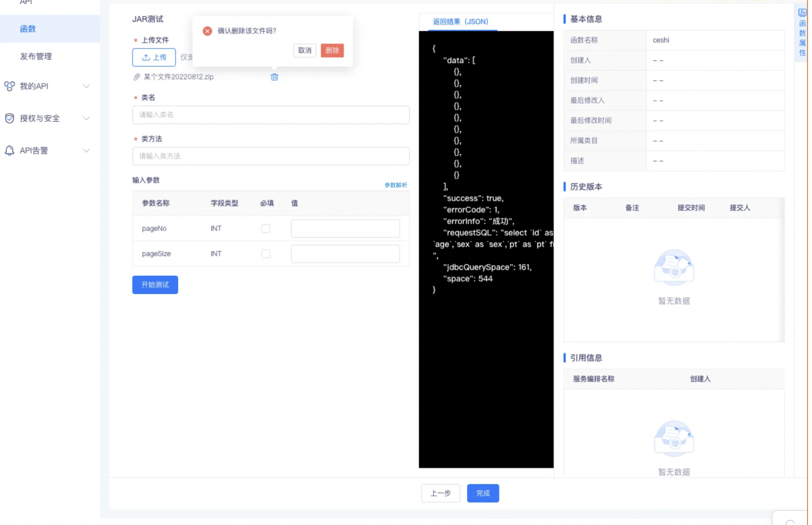The width and height of the screenshot is (812, 525).
Task: Click the 提交时间 column header
Action: 691,208
